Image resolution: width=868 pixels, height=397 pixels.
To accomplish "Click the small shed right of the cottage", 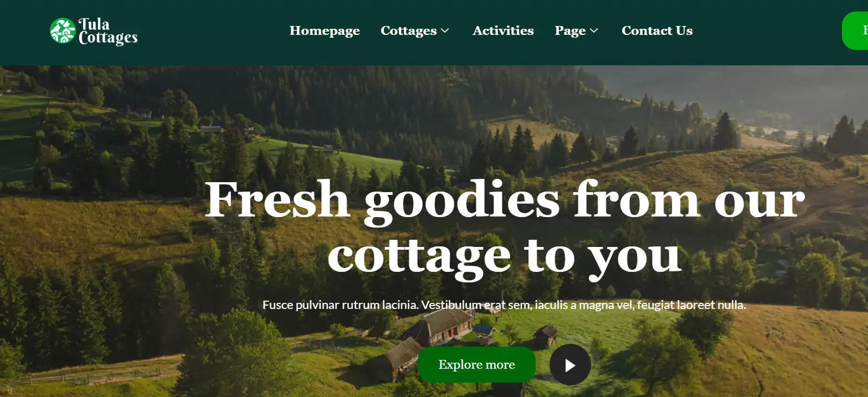I will click(546, 336).
